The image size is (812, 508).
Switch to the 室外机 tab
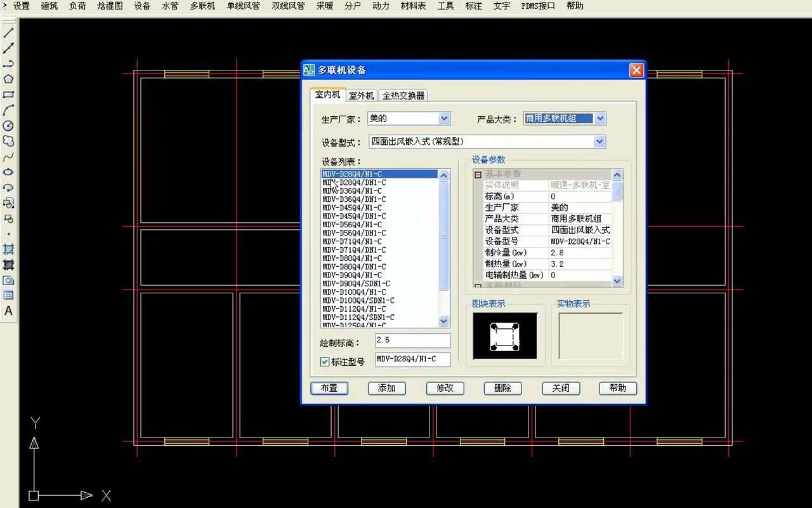pos(362,96)
